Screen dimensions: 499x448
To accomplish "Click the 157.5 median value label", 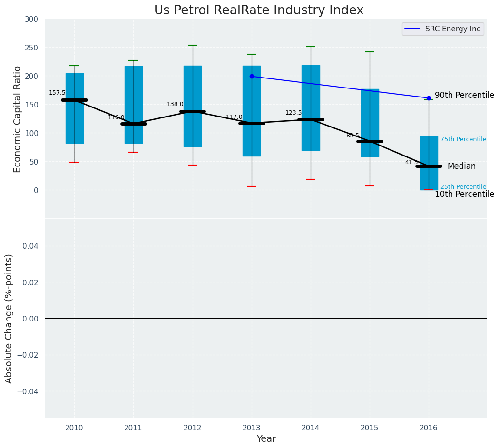I will coord(57,93).
